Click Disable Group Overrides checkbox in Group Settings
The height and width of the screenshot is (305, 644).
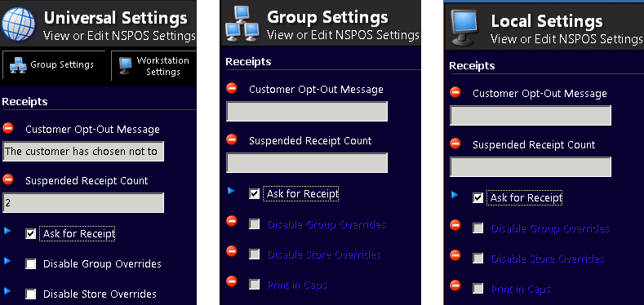click(254, 224)
